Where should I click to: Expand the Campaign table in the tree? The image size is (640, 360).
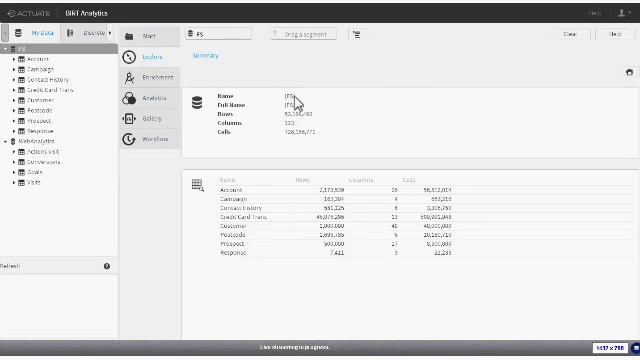point(14,69)
